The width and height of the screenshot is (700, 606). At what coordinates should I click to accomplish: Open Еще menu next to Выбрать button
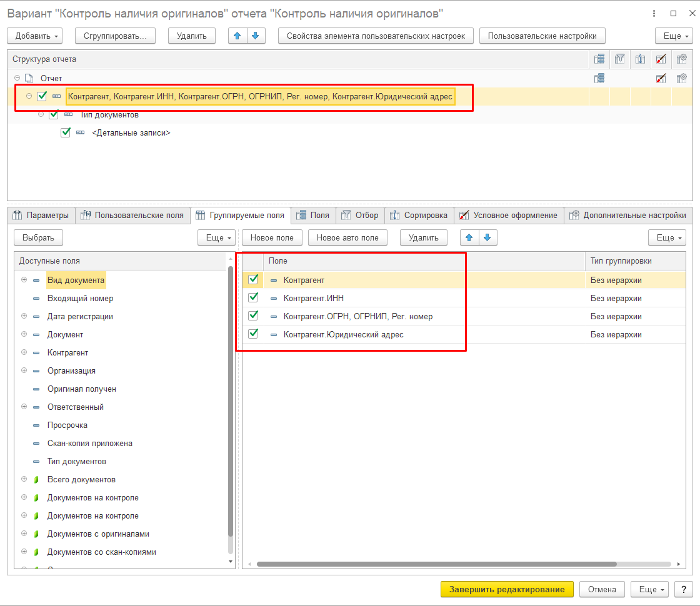[216, 237]
